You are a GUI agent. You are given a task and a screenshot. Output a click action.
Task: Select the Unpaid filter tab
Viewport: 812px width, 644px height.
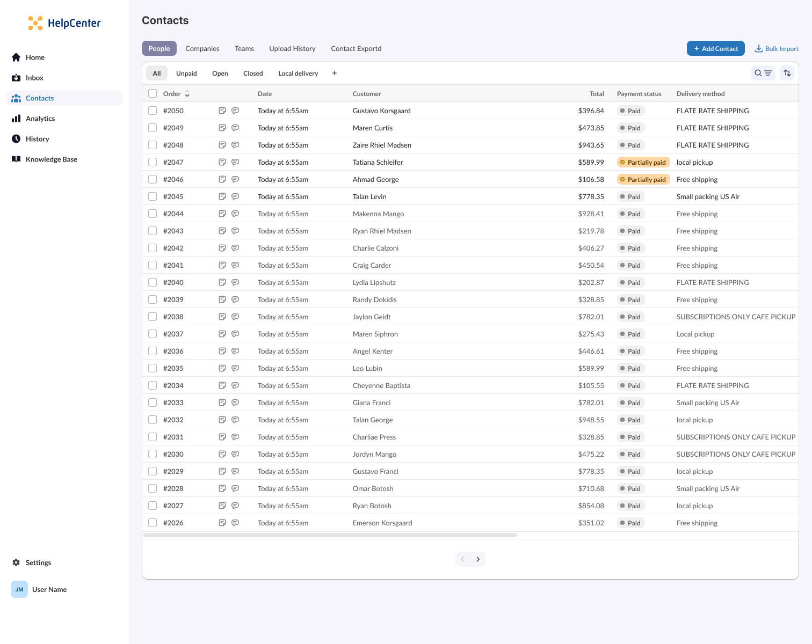click(186, 73)
